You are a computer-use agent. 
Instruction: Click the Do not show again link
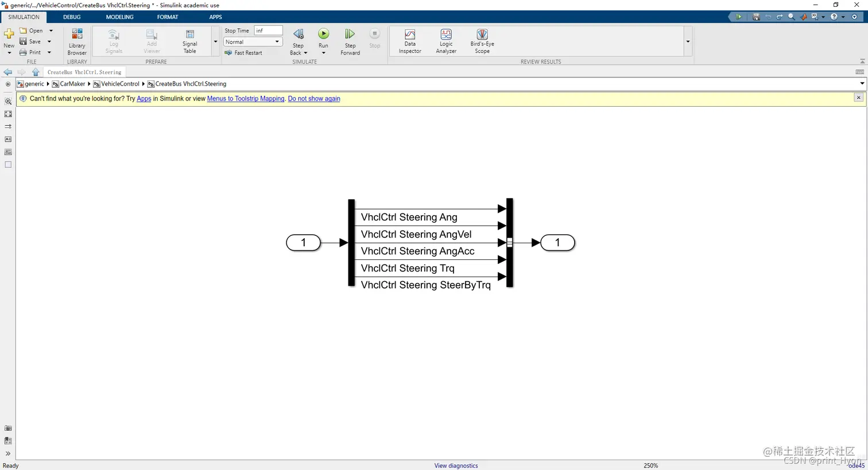(x=314, y=99)
